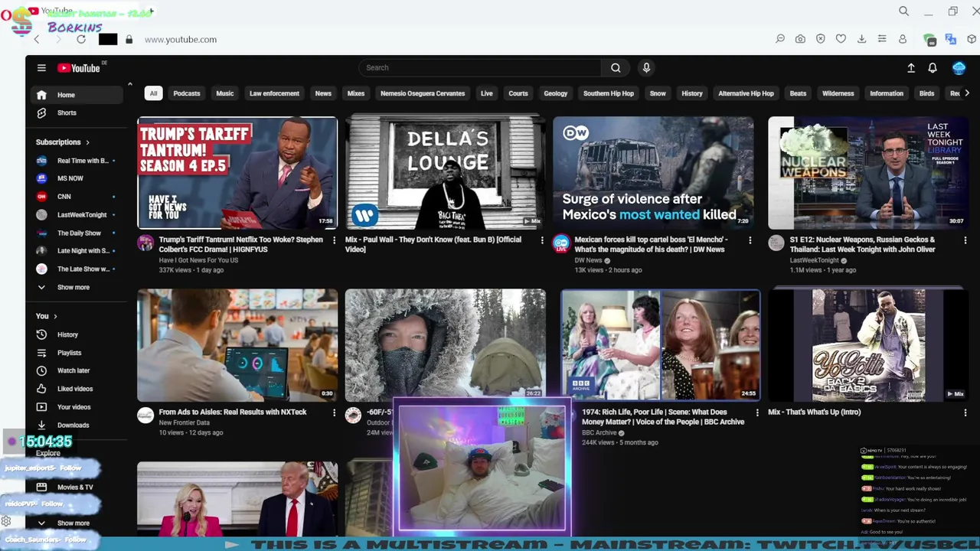This screenshot has width=980, height=551.
Task: Open the Have I Got News channel avatar
Action: point(145,243)
